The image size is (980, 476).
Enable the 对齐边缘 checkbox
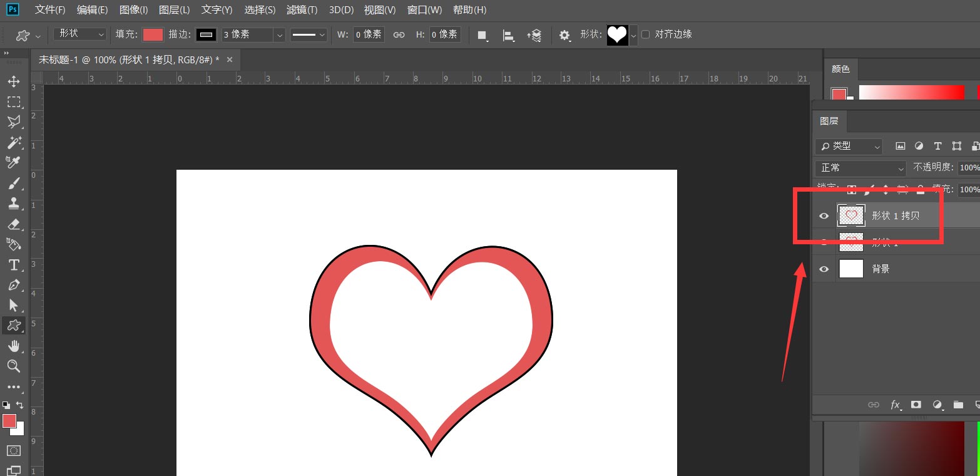646,34
